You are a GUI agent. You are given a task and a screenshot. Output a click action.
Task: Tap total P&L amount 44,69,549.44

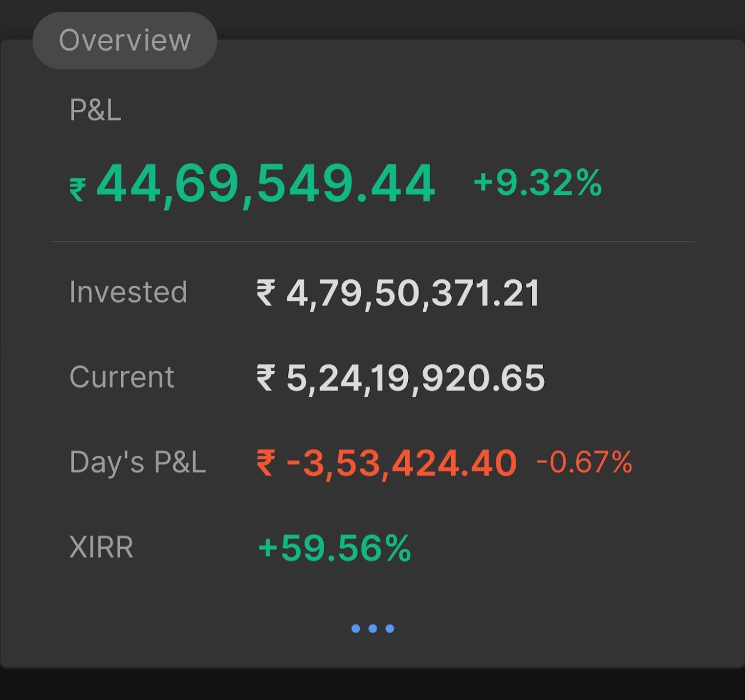[x=265, y=184]
